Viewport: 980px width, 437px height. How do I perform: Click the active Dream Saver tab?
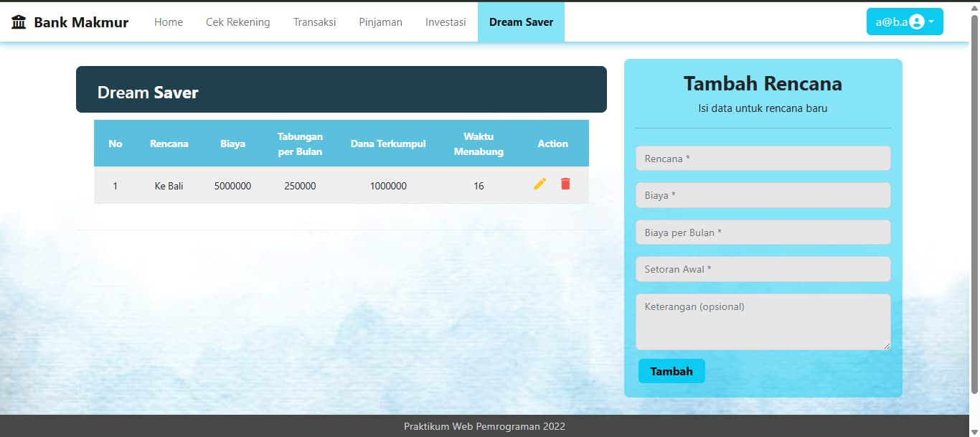(521, 22)
